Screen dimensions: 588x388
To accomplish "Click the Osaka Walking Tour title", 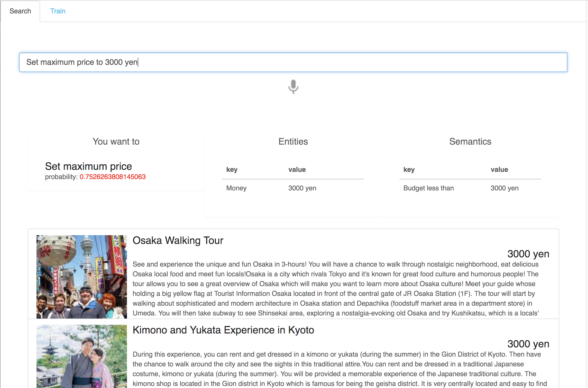I will [178, 240].
